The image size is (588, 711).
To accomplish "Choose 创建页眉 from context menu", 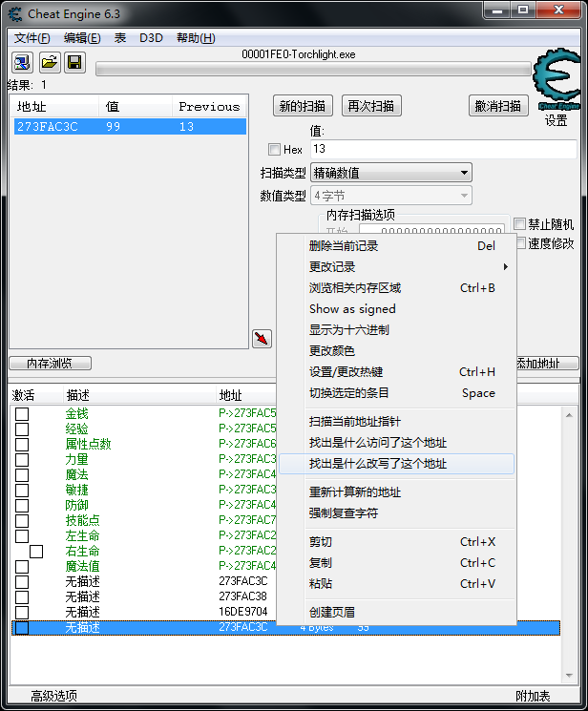I will click(396, 612).
